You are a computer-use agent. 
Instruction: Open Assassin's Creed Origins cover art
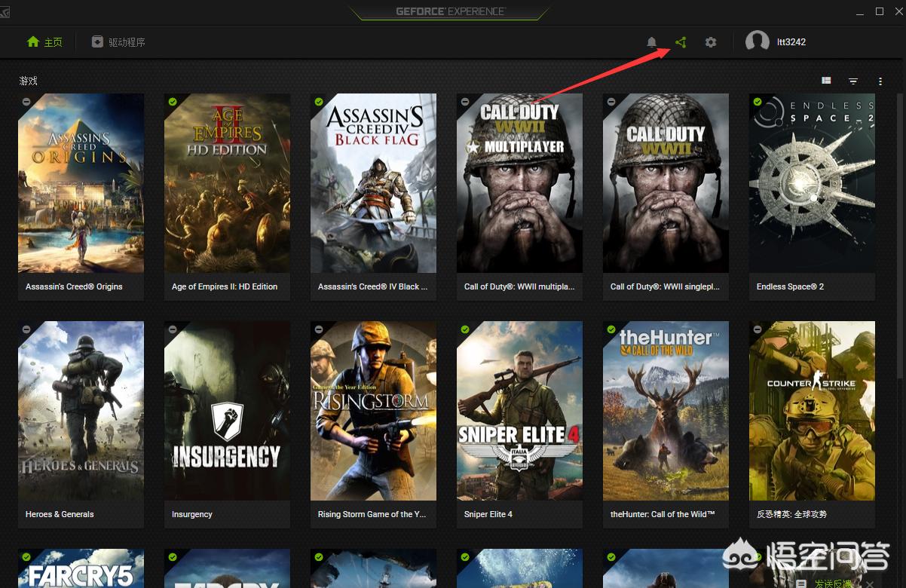(81, 183)
